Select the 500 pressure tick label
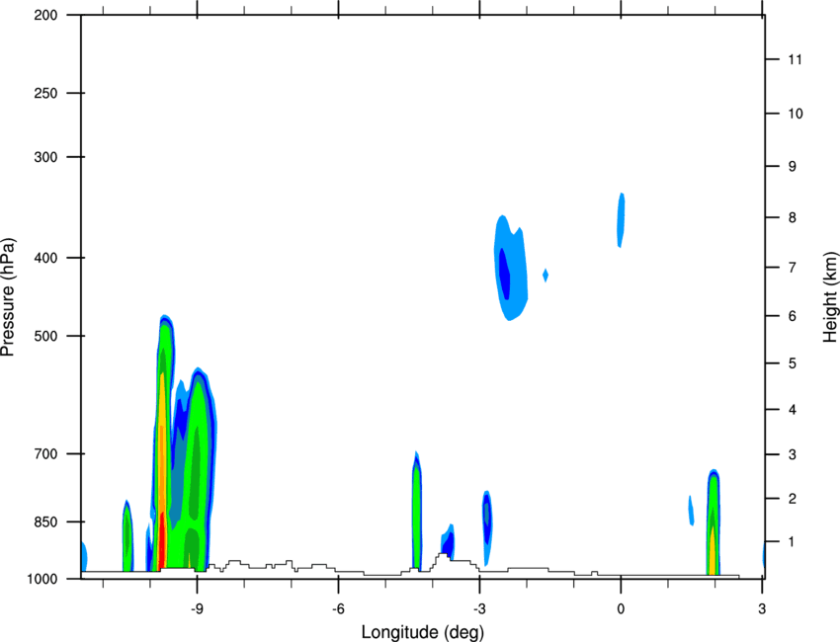840x642 pixels. click(x=45, y=336)
